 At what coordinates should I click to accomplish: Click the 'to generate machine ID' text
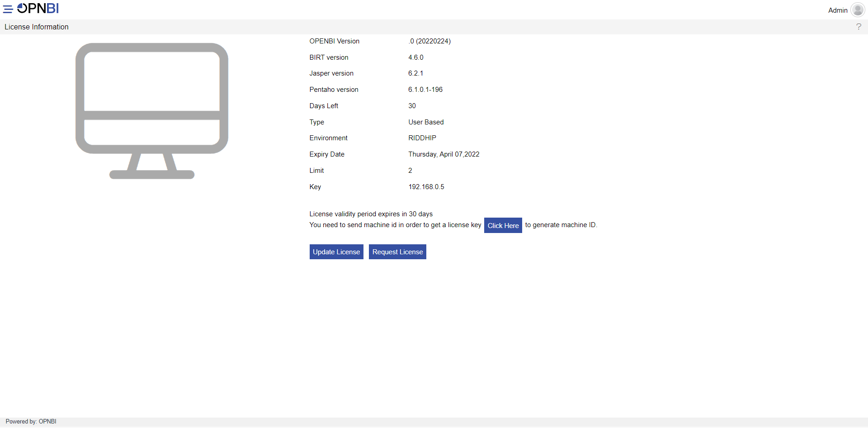point(561,225)
